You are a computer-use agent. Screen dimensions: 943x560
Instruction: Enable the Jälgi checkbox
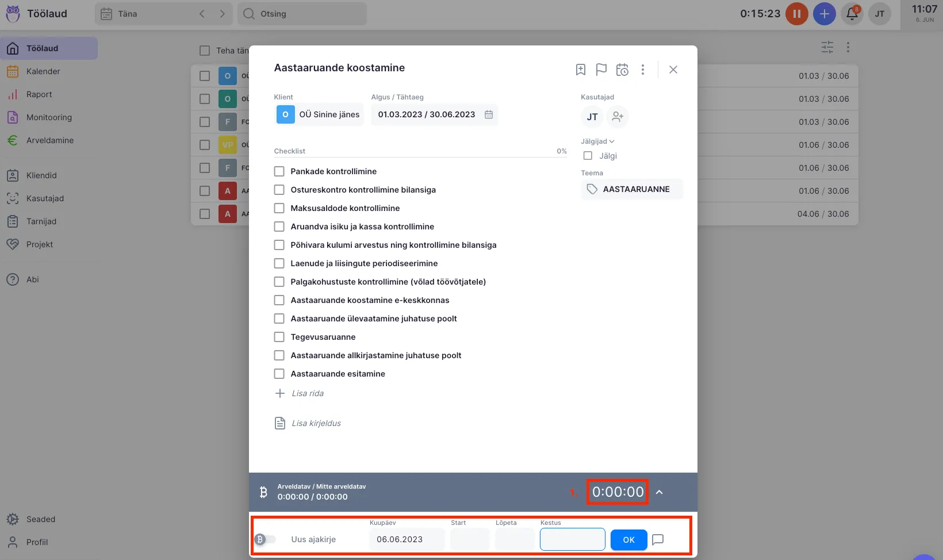(x=588, y=156)
